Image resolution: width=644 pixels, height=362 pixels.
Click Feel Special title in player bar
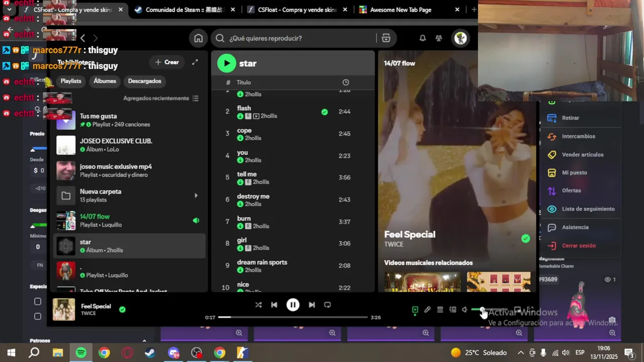click(x=96, y=306)
